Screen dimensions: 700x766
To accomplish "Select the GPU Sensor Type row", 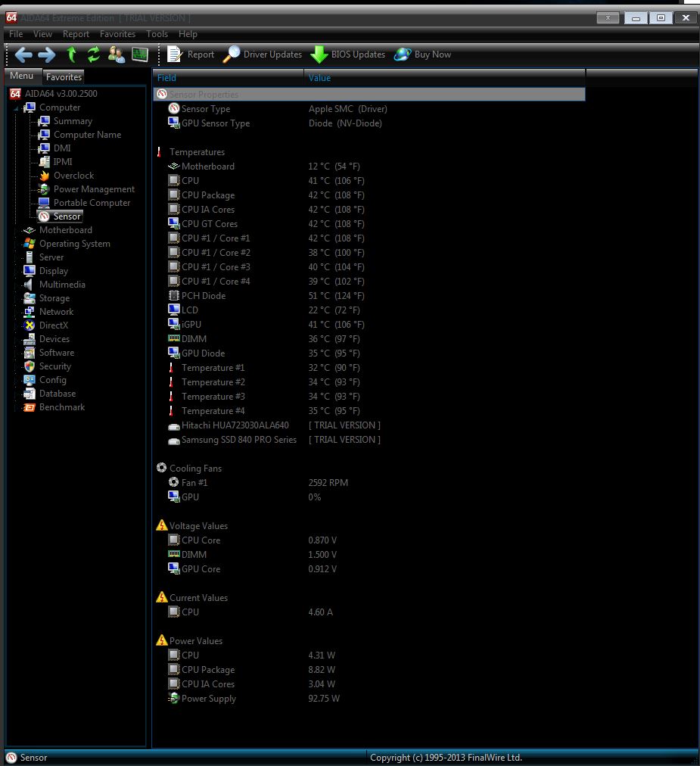I will [369, 123].
